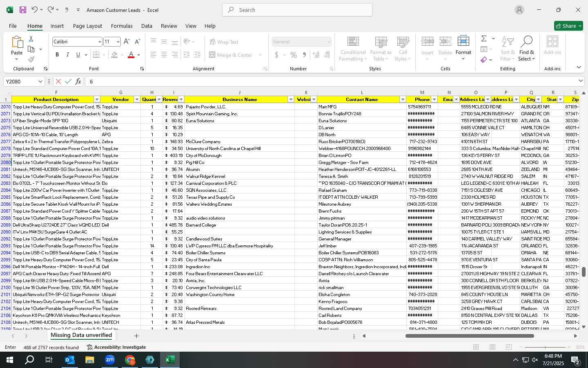Toggle Middle Align vertical alignment
This screenshot has width=588, height=368.
[x=164, y=42]
